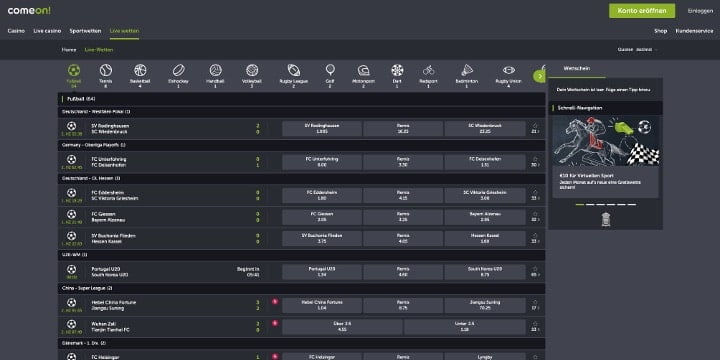Select the Badminton sport icon
This screenshot has height=360, width=720.
[x=467, y=70]
